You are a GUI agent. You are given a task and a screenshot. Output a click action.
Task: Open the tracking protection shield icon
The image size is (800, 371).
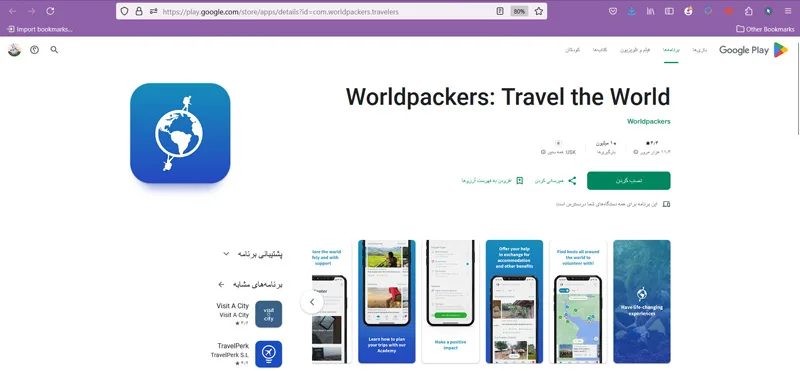(x=125, y=11)
